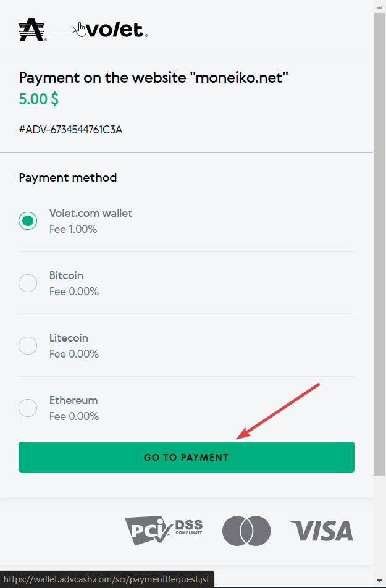Click the Volet.com wallet label

tap(91, 213)
